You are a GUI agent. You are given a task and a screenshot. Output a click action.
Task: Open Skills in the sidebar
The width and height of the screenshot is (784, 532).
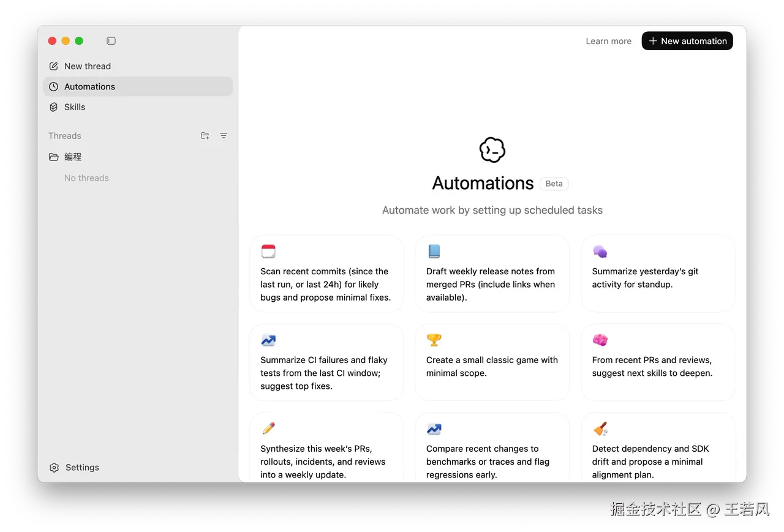coord(138,107)
